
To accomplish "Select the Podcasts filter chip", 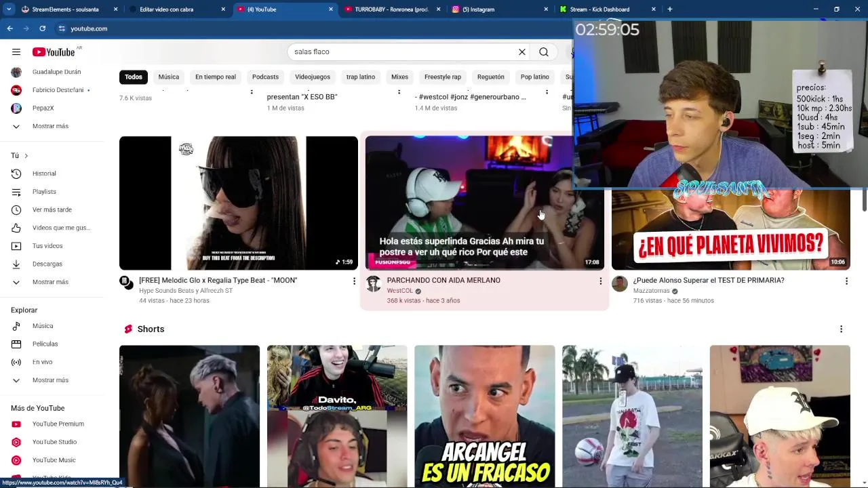I will pos(265,77).
